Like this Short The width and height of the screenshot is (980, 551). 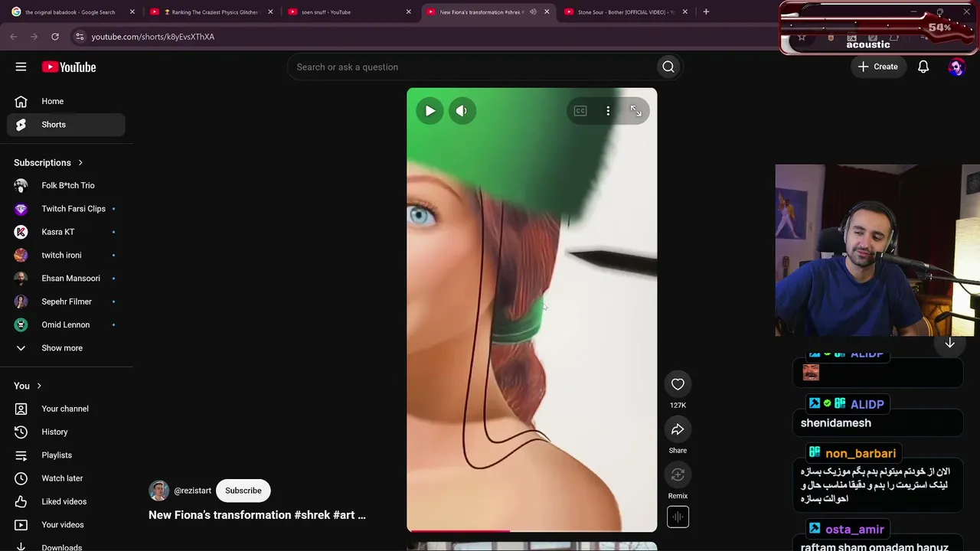click(678, 384)
